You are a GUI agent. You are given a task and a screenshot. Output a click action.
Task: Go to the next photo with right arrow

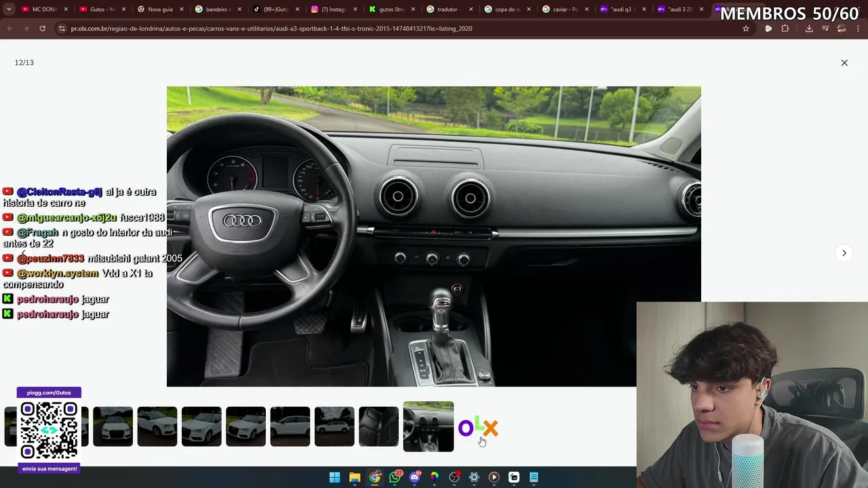click(x=844, y=253)
